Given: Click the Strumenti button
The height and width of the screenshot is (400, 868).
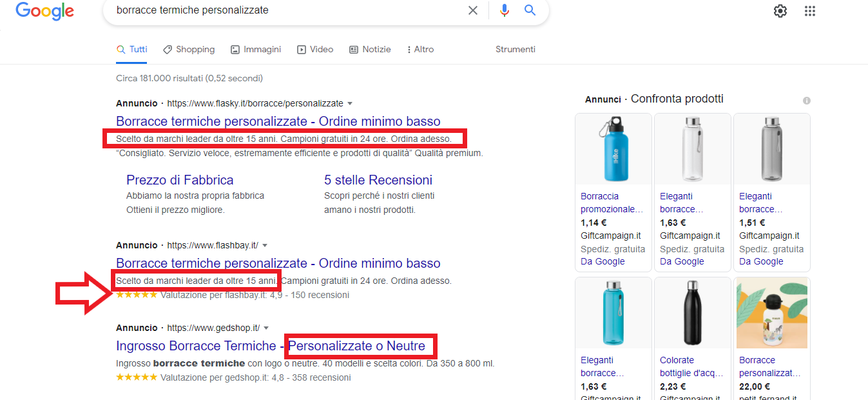Looking at the screenshot, I should tap(515, 50).
